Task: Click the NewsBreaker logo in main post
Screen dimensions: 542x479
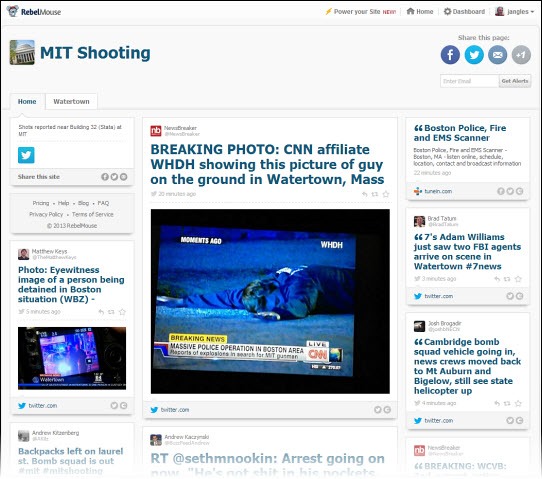Action: 156,131
